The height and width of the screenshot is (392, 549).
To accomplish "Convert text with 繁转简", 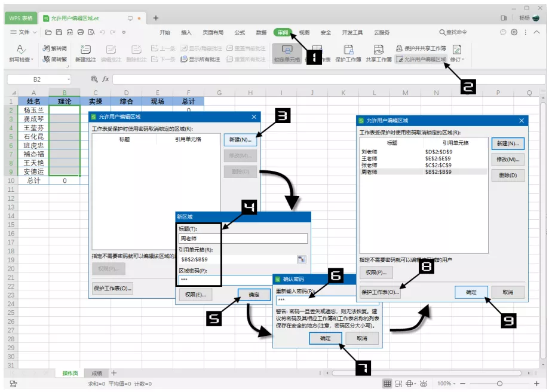I will click(x=54, y=48).
